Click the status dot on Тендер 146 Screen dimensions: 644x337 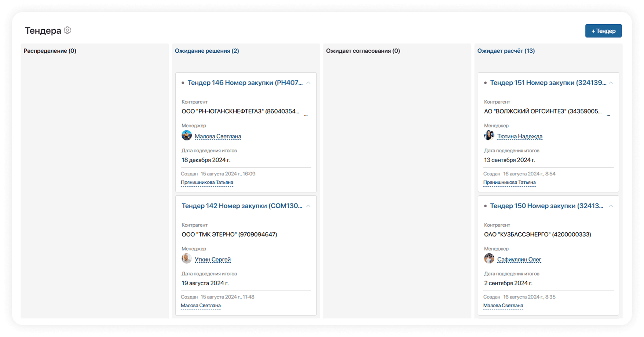click(x=183, y=83)
